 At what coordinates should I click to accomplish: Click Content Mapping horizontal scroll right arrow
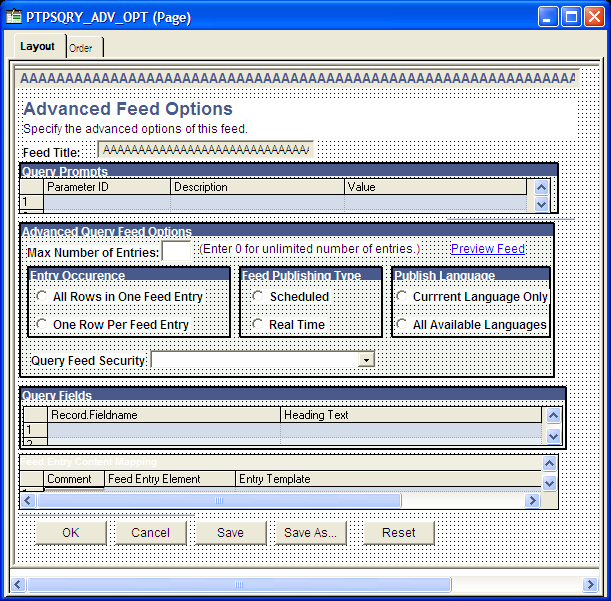532,500
